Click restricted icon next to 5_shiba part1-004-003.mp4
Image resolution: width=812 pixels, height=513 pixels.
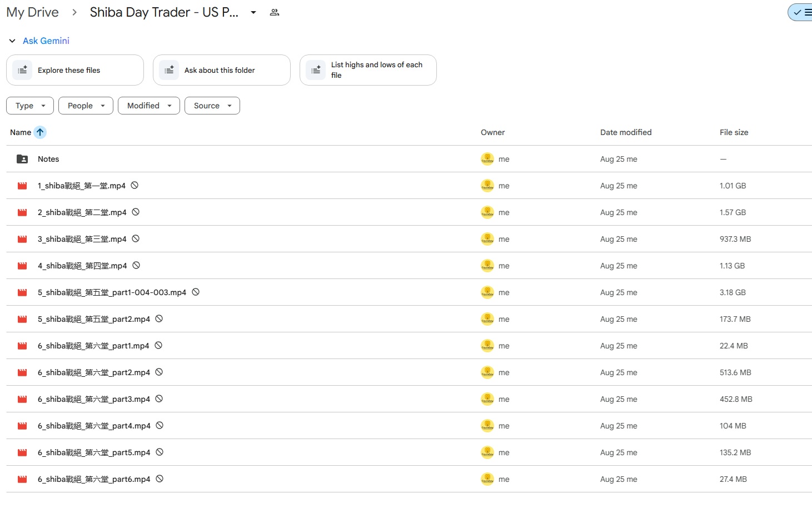click(196, 292)
